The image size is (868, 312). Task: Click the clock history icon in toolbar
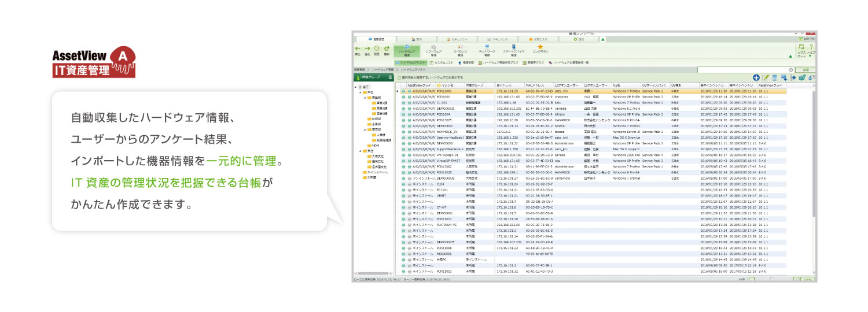click(376, 48)
